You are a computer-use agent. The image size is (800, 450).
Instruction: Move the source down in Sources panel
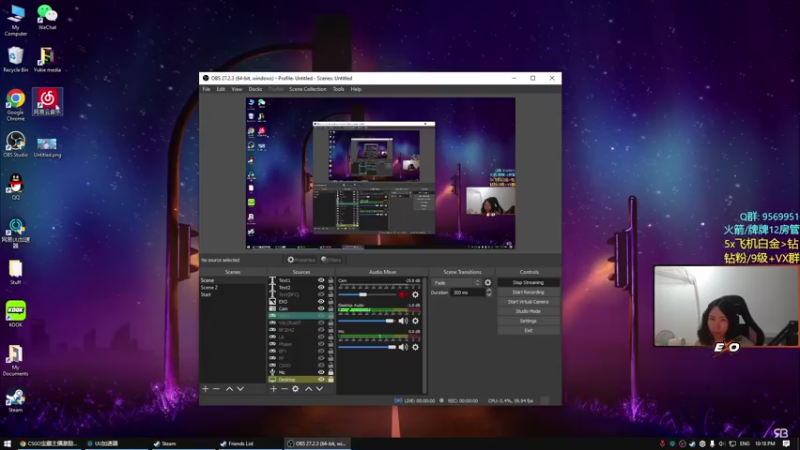click(319, 389)
